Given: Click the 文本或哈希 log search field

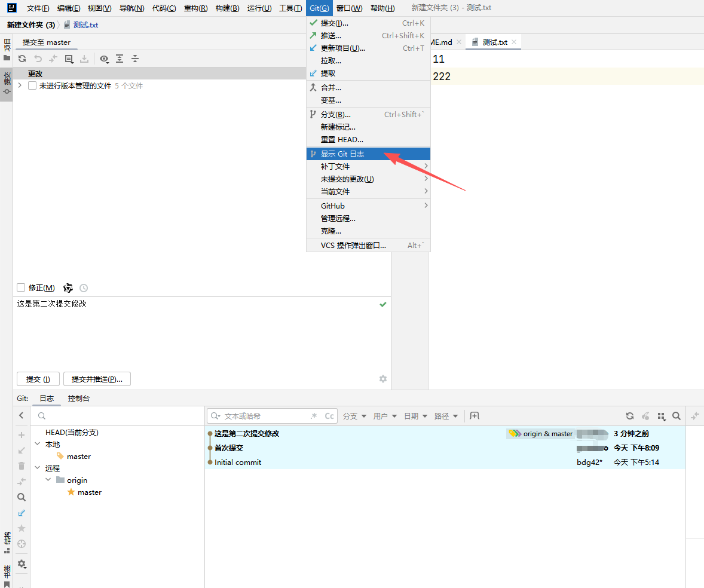Looking at the screenshot, I should tap(272, 416).
